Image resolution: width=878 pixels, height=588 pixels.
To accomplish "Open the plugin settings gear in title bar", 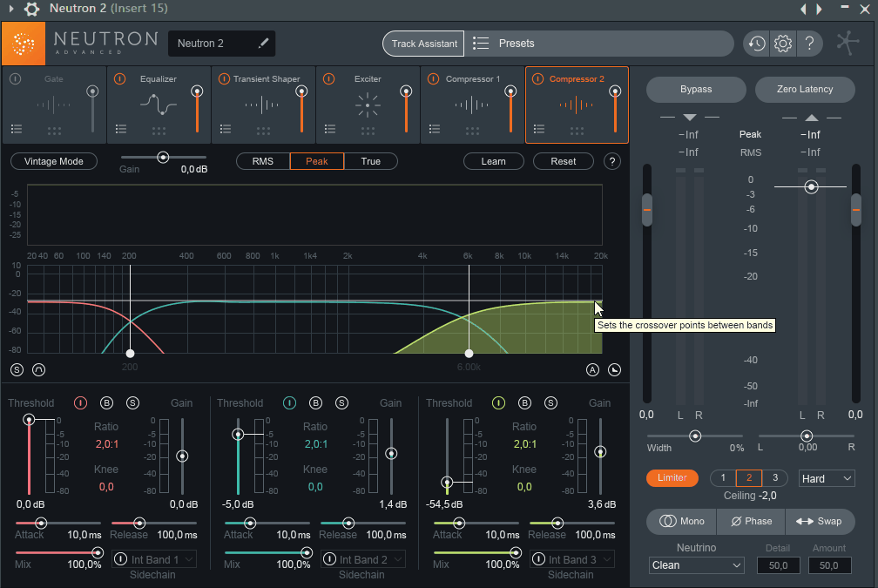I will (x=32, y=9).
